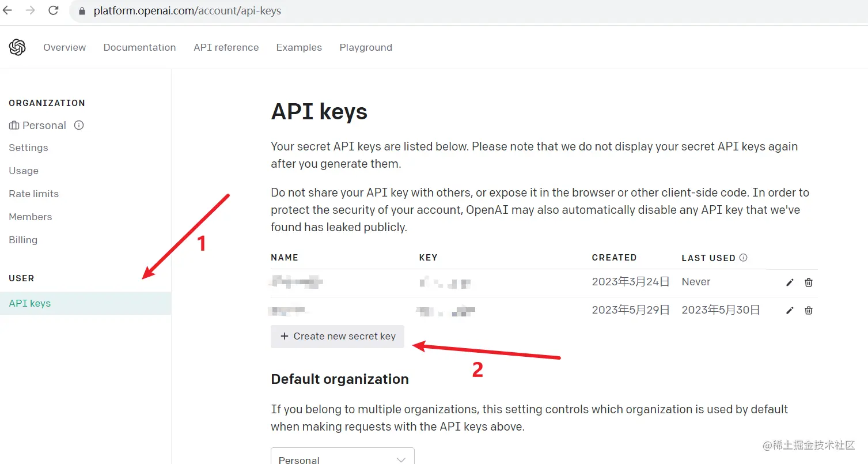Open the Documentation page
Screen dimensions: 868x464
pyautogui.click(x=139, y=47)
